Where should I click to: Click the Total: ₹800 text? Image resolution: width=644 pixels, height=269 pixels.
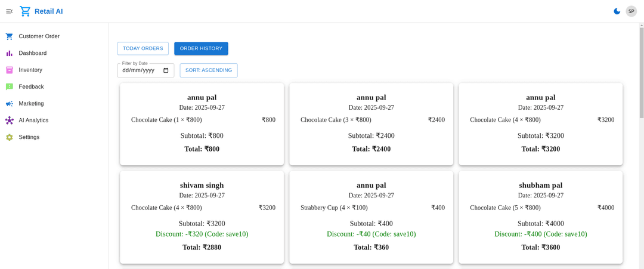pyautogui.click(x=202, y=149)
